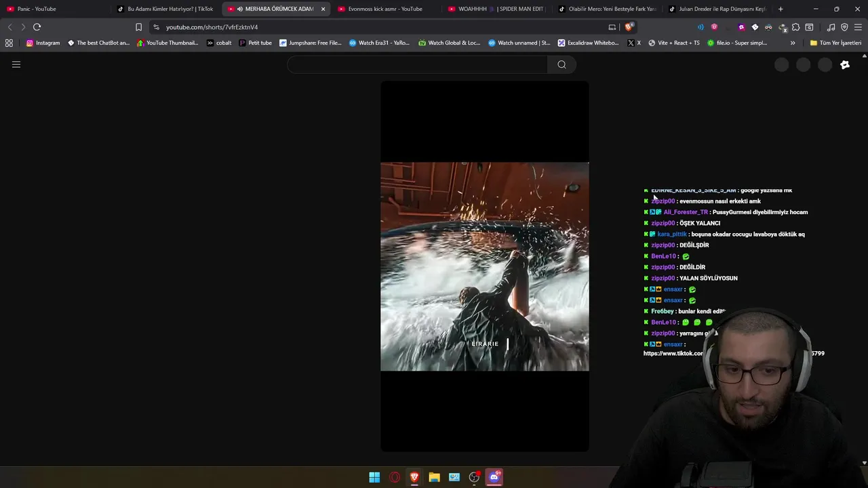Open The best ChatBot bookmark
The height and width of the screenshot is (488, 868).
[x=98, y=43]
